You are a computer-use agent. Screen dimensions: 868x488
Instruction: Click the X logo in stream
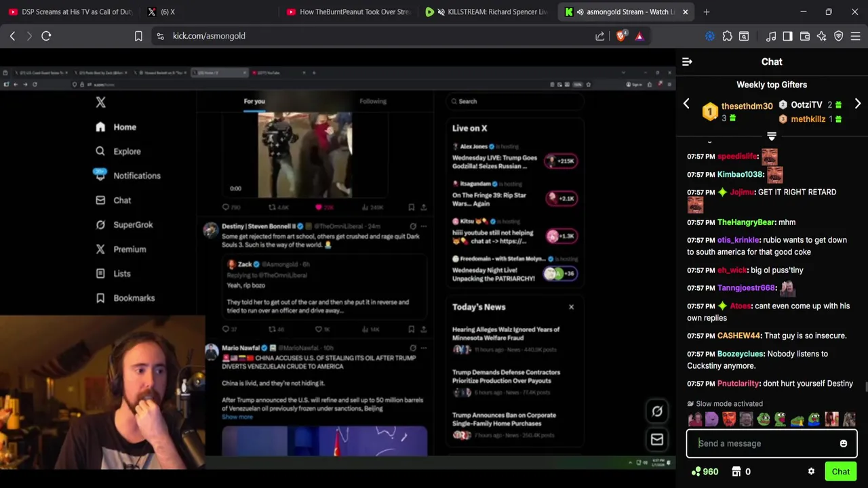click(100, 102)
